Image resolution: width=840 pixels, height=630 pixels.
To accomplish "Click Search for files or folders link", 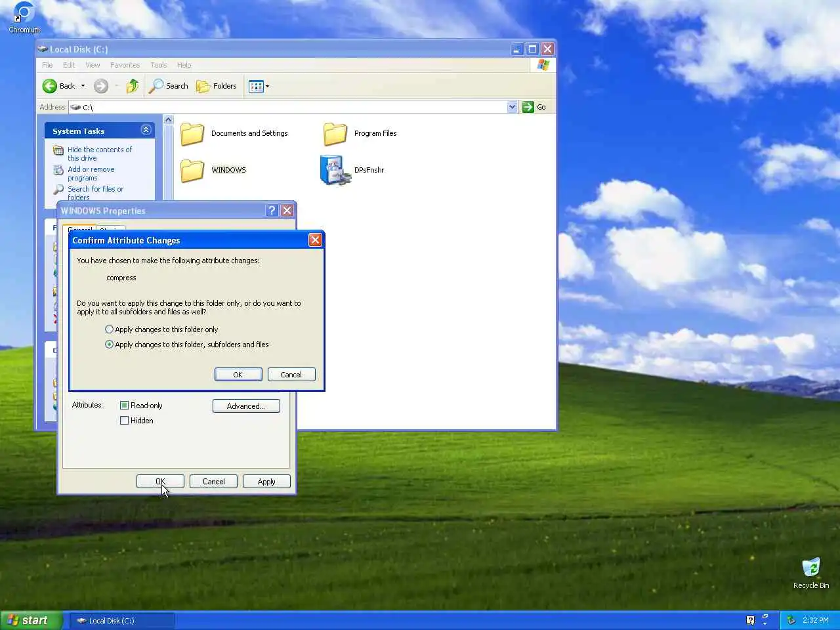I will tap(96, 193).
